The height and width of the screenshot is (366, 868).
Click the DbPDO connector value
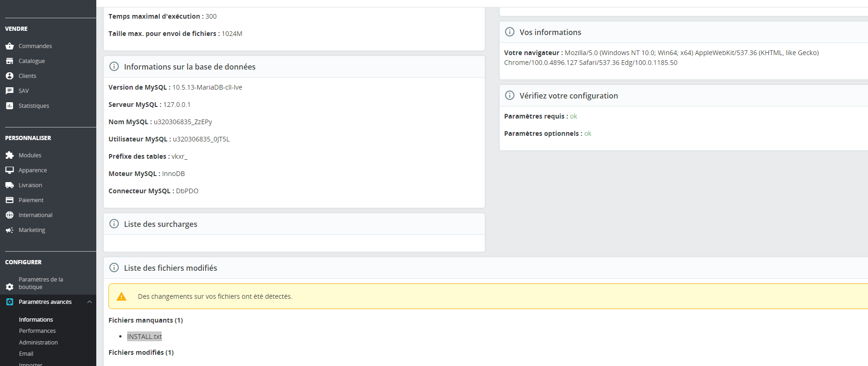click(x=187, y=191)
